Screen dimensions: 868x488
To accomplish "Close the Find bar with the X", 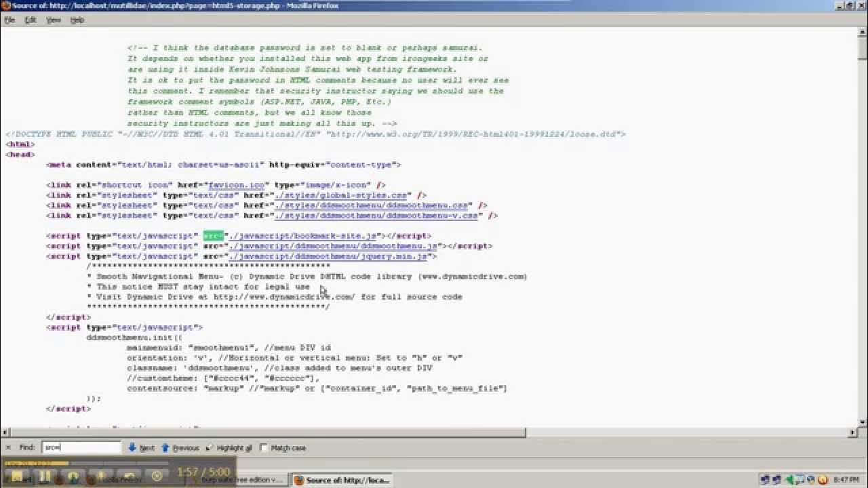I will [x=7, y=447].
